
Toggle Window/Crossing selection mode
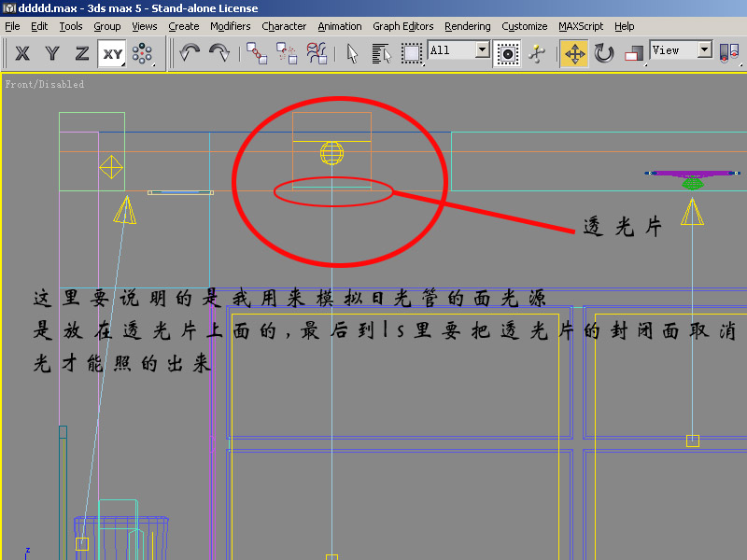[507, 53]
